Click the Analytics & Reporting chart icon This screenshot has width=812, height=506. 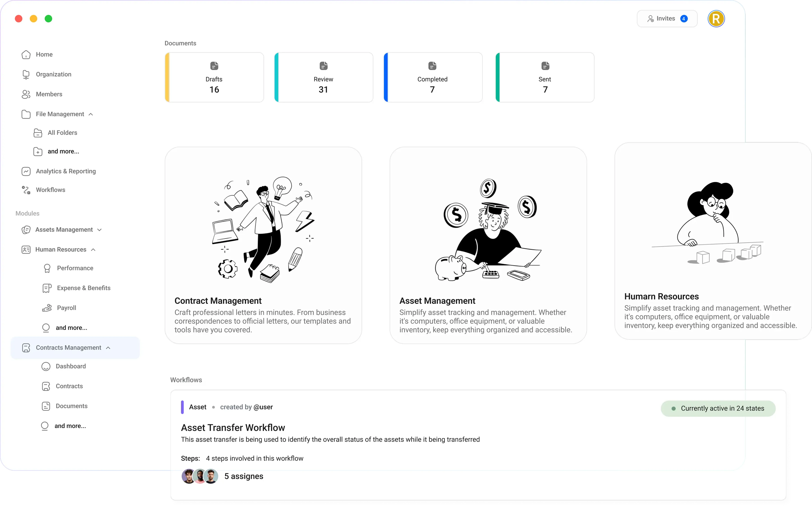pos(26,171)
